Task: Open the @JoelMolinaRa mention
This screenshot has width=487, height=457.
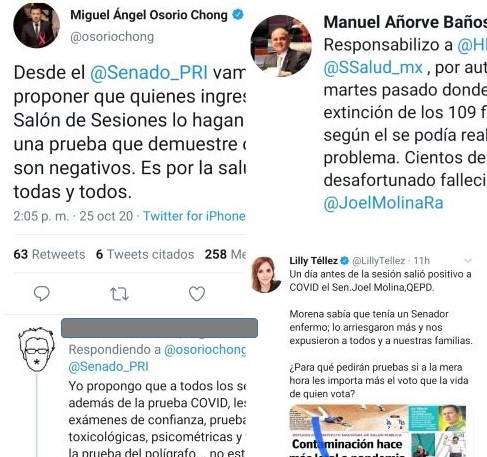Action: point(383,203)
